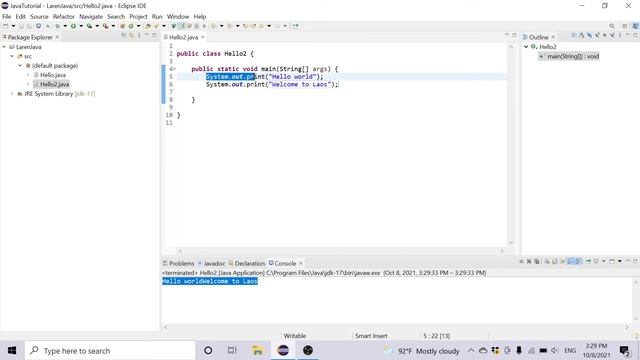This screenshot has height=360, width=640.
Task: Click Pin Console icon
Action: (588, 261)
